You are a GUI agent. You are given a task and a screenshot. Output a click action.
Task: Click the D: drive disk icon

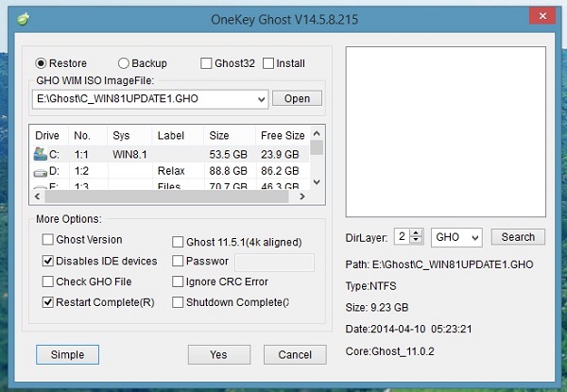pyautogui.click(x=40, y=173)
